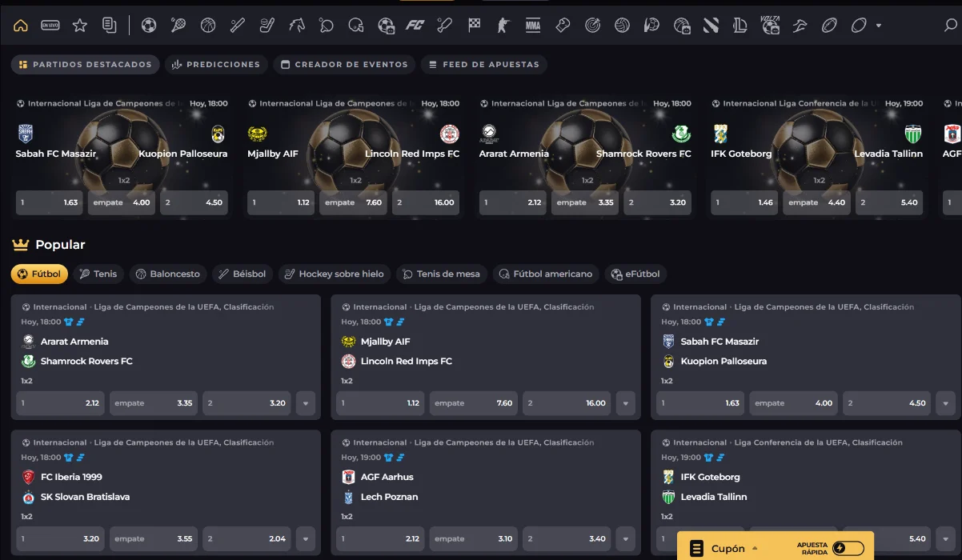Select the Fútbol chip under Popular
This screenshot has height=560, width=962.
[39, 274]
